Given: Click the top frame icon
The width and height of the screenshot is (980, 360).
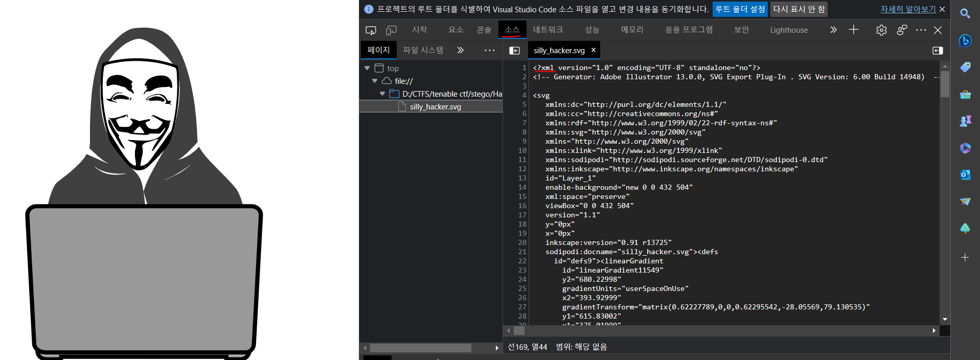Looking at the screenshot, I should tap(379, 68).
